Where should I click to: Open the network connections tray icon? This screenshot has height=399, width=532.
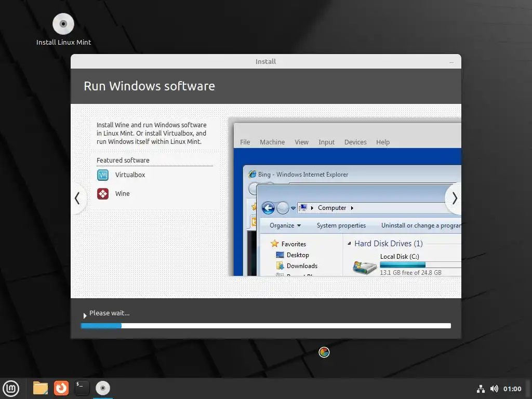pyautogui.click(x=481, y=389)
